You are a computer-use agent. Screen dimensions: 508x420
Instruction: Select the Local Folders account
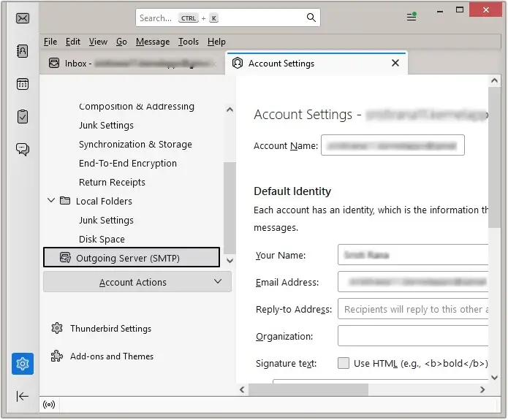pyautogui.click(x=104, y=201)
